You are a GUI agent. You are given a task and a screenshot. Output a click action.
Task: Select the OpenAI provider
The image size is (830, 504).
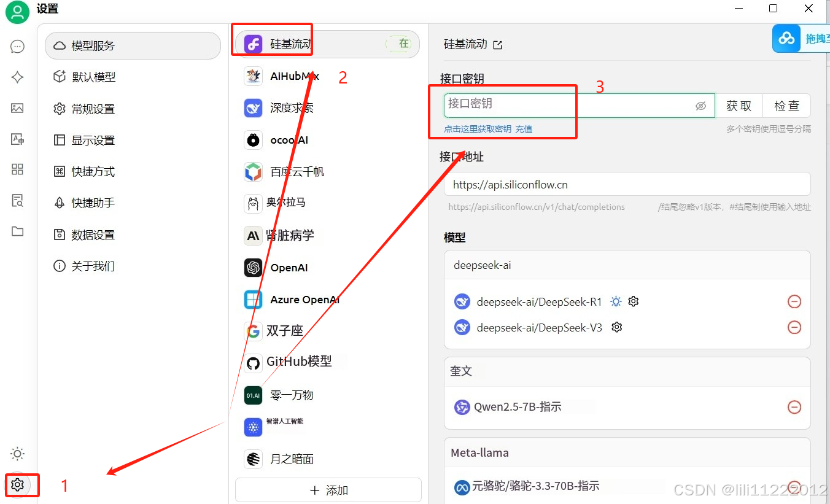pyautogui.click(x=327, y=268)
